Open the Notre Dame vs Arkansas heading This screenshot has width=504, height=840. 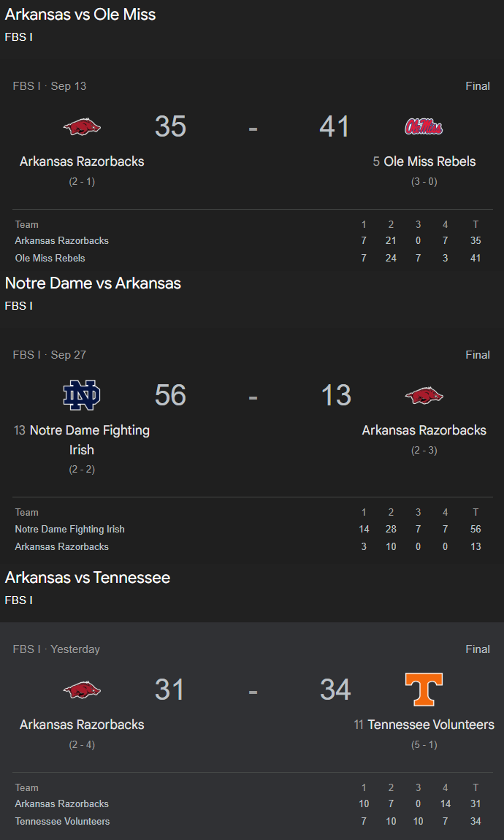click(x=93, y=283)
